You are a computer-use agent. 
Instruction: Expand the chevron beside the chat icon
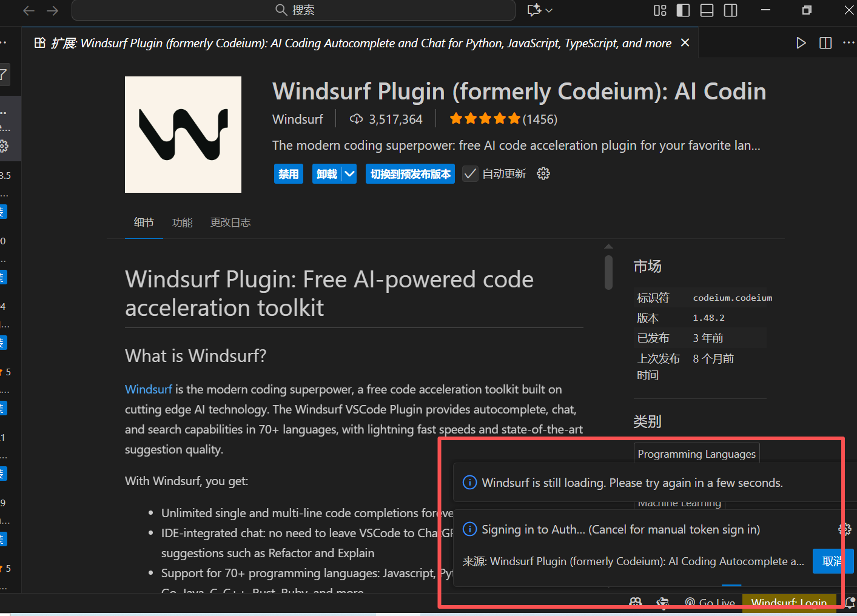click(549, 10)
